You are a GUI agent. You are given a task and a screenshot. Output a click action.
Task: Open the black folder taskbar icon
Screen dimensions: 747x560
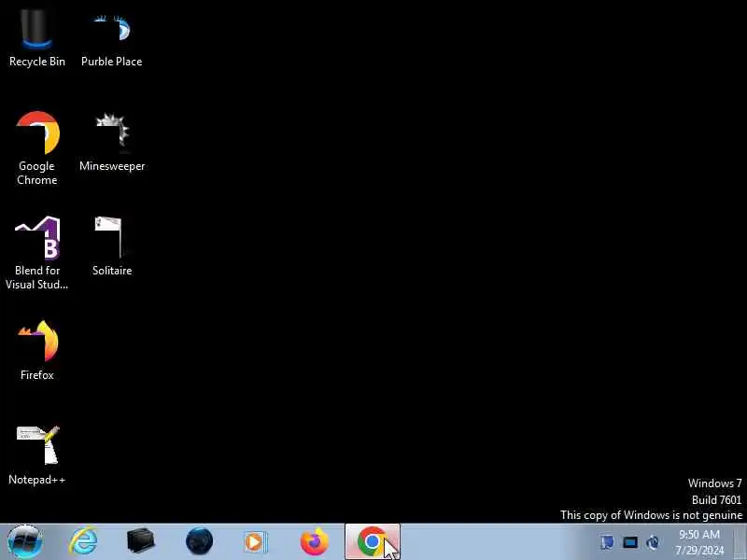pyautogui.click(x=141, y=541)
